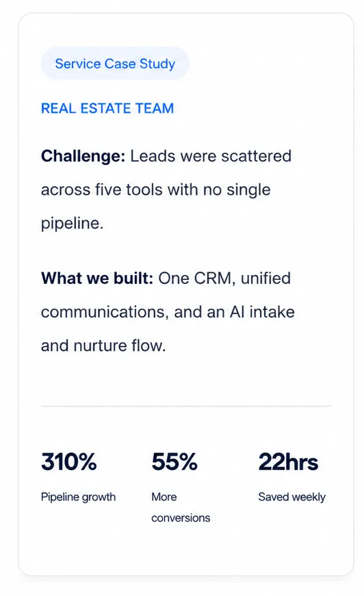Select the 55% statistic figure
364x596 pixels.
[x=174, y=462]
